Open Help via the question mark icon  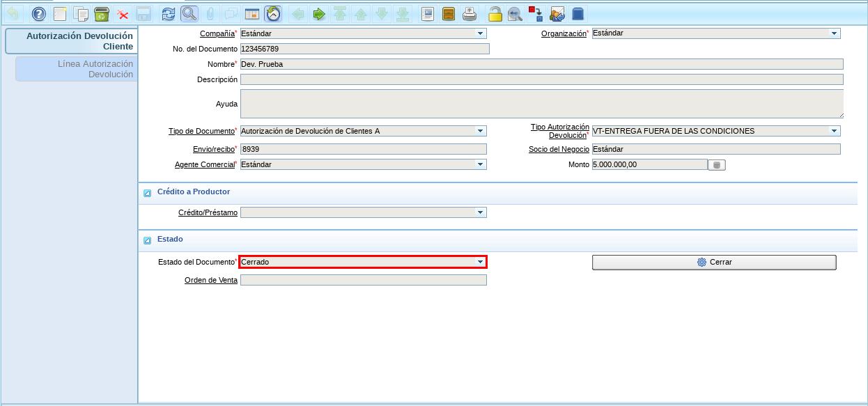tap(39, 14)
